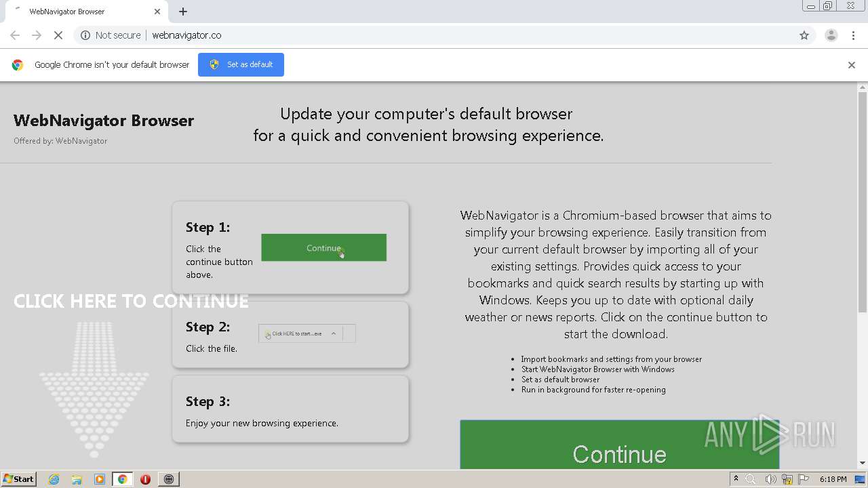Open the last dark round taskbar icon
The image size is (868, 488).
pyautogui.click(x=169, y=479)
